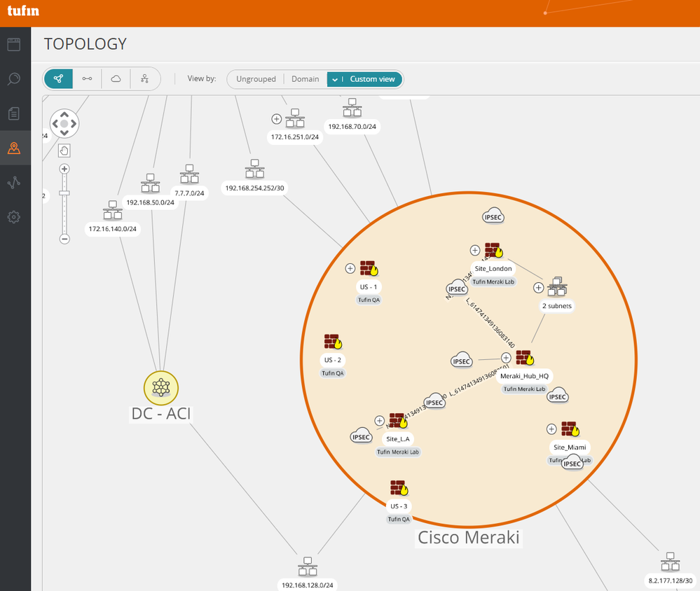Select the 192.168.254.252/30 subnet icon

pyautogui.click(x=254, y=169)
